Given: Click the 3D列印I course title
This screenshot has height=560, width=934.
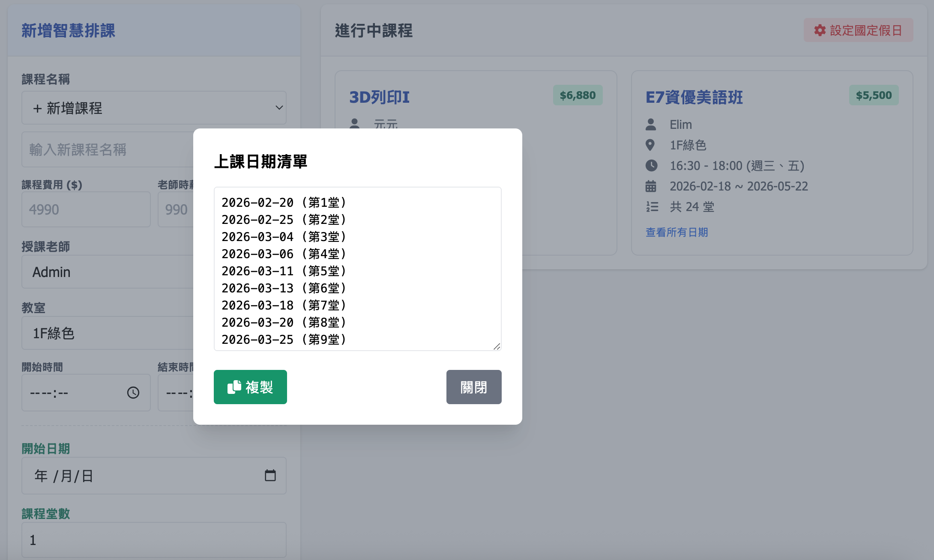Looking at the screenshot, I should pyautogui.click(x=380, y=97).
